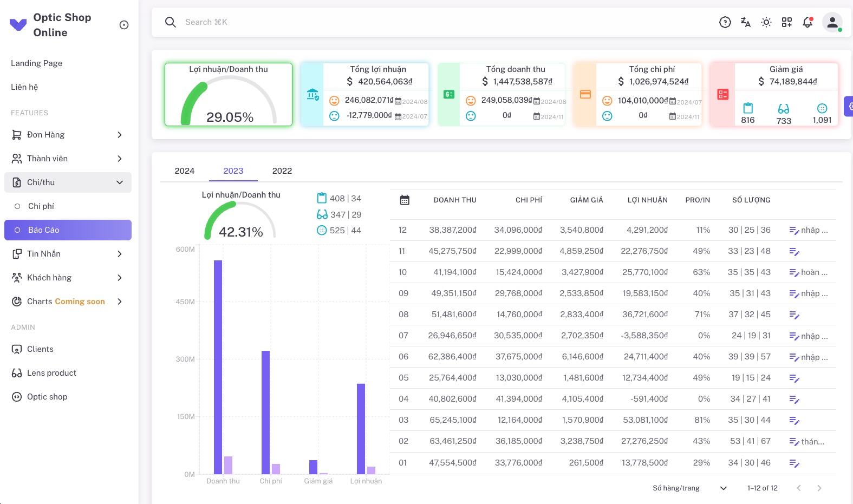Click the 347 | 29 glasses icon
Viewport: 853px width, 504px height.
322,214
